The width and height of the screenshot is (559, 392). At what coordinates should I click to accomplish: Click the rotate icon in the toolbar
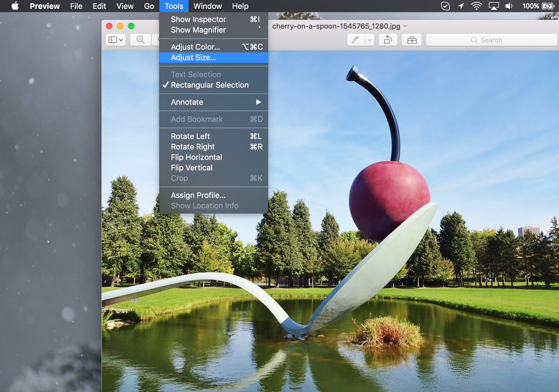pyautogui.click(x=388, y=40)
